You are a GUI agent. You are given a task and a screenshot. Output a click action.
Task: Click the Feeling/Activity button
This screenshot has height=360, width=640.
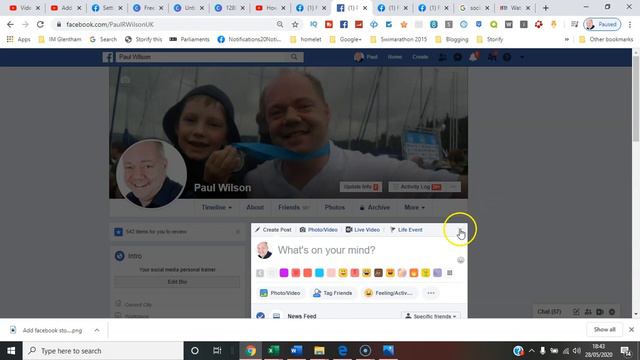click(x=389, y=293)
